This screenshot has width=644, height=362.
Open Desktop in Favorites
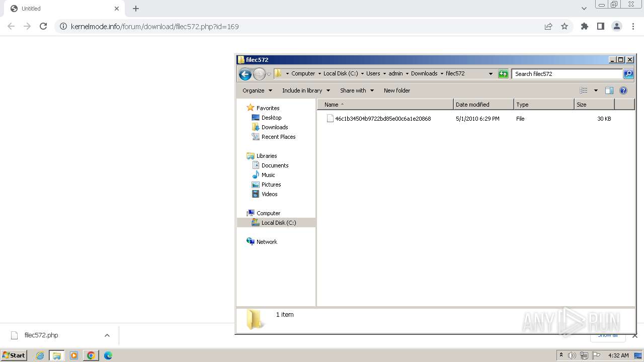pyautogui.click(x=271, y=118)
